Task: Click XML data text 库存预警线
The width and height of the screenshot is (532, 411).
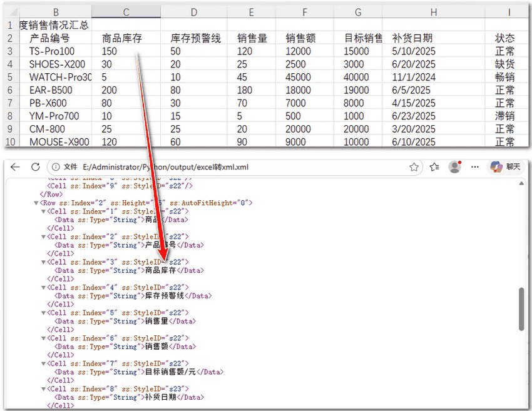Action: pyautogui.click(x=165, y=296)
